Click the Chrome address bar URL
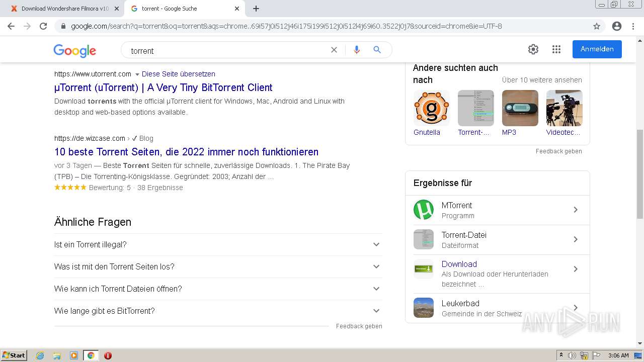 (286, 26)
